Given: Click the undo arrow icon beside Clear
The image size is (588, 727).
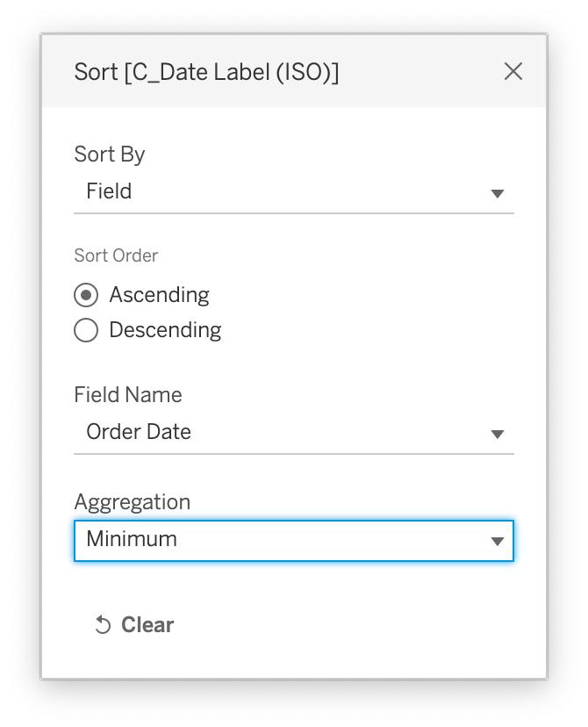Looking at the screenshot, I should [x=103, y=625].
